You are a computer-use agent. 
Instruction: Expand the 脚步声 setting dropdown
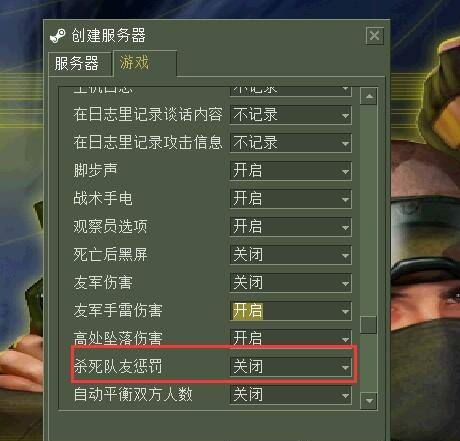290,171
